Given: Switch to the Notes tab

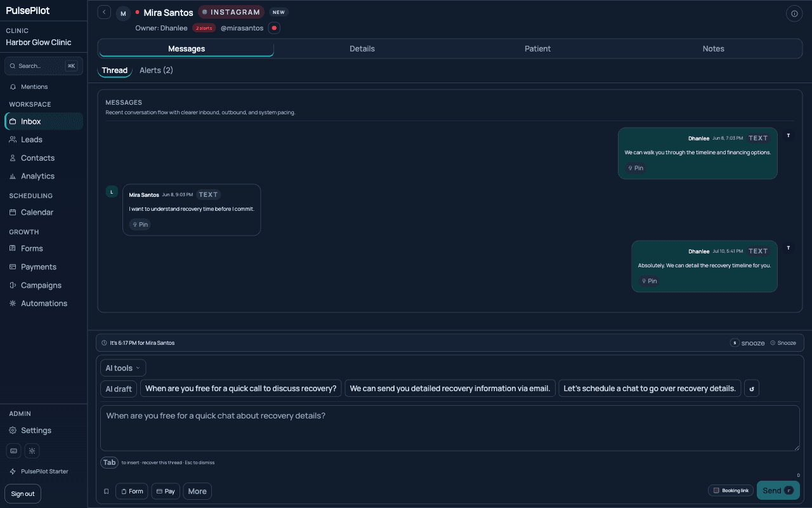Looking at the screenshot, I should coord(714,49).
